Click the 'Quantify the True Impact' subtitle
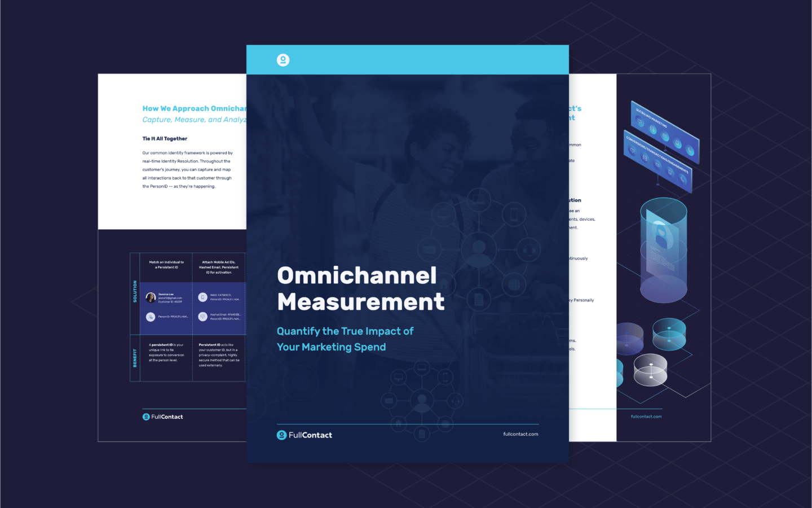The height and width of the screenshot is (508, 812). click(345, 339)
